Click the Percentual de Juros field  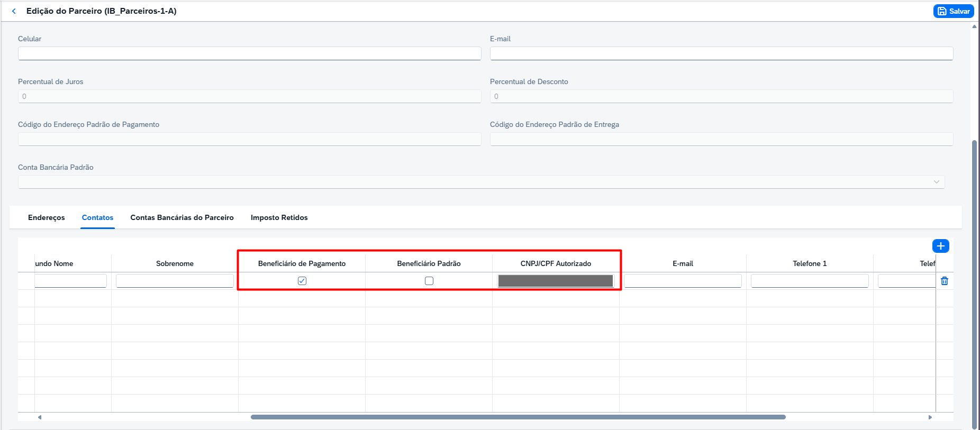pyautogui.click(x=249, y=96)
